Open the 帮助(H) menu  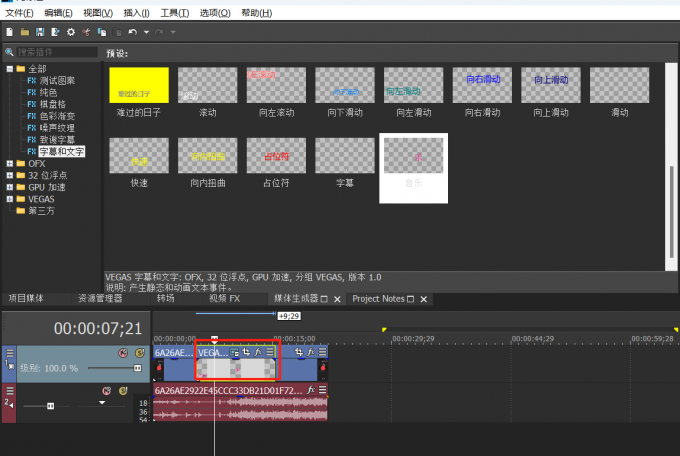pyautogui.click(x=257, y=13)
